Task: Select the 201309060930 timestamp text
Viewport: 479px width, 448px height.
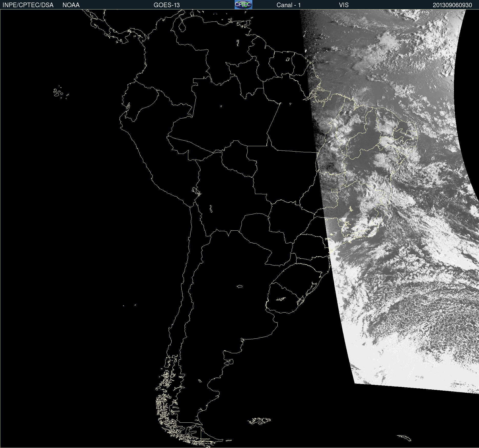Action: pos(452,5)
